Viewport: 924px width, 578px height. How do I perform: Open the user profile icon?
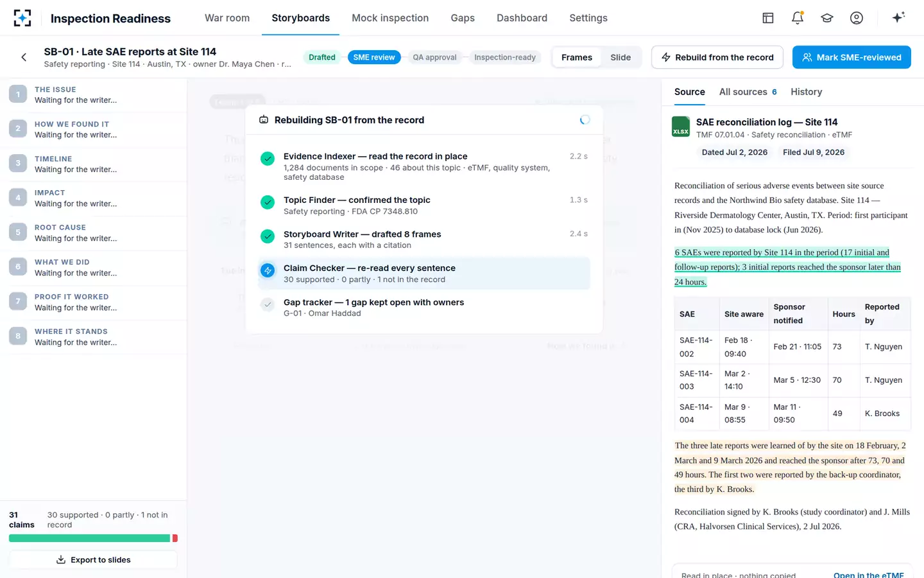pos(857,18)
